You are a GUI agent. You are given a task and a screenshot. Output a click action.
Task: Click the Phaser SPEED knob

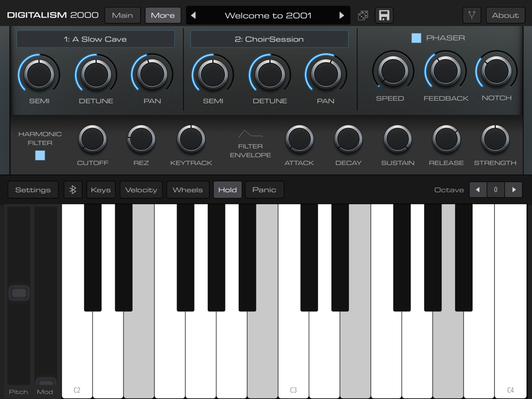click(393, 71)
